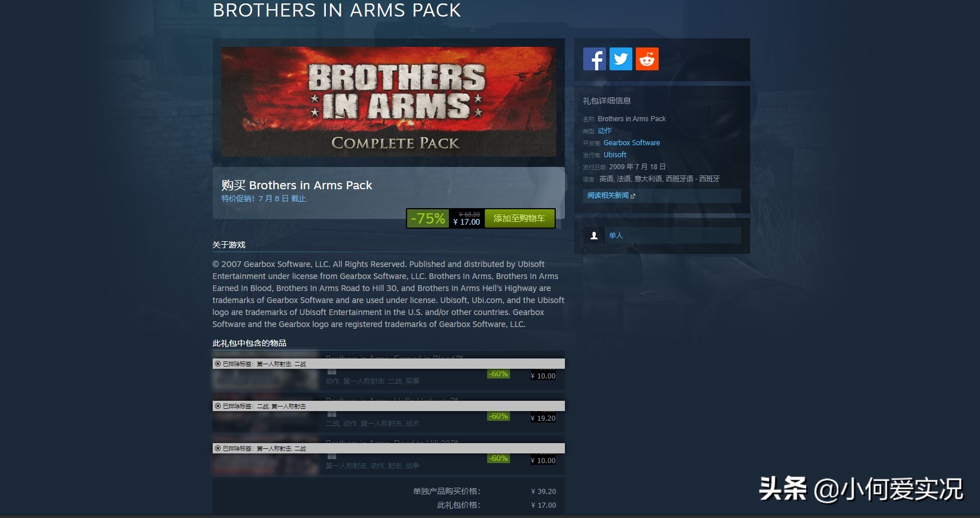Open the Gearbox Software developer link
980x518 pixels.
click(632, 143)
